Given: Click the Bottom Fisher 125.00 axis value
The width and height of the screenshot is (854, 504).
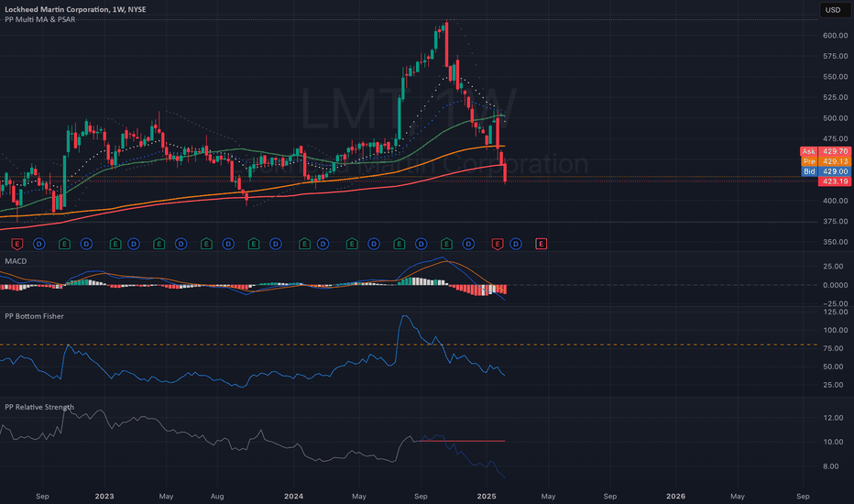Looking at the screenshot, I should 835,312.
